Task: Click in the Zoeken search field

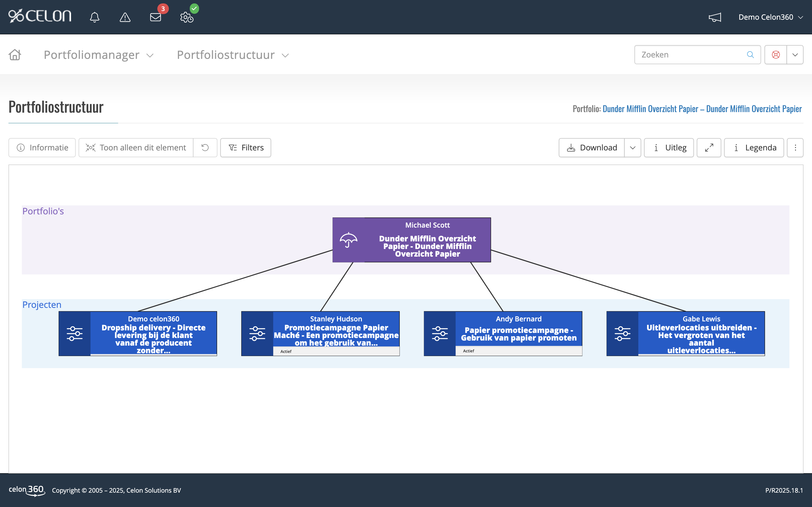Action: coord(691,55)
